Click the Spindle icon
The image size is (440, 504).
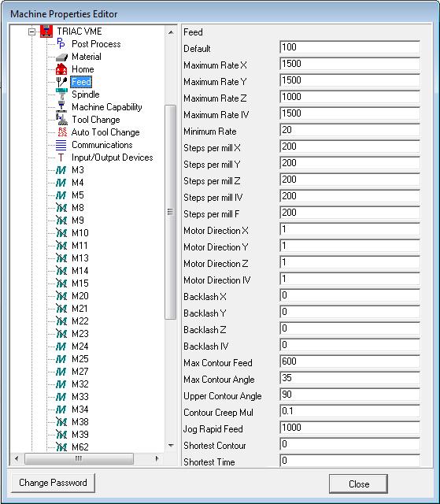[x=61, y=94]
